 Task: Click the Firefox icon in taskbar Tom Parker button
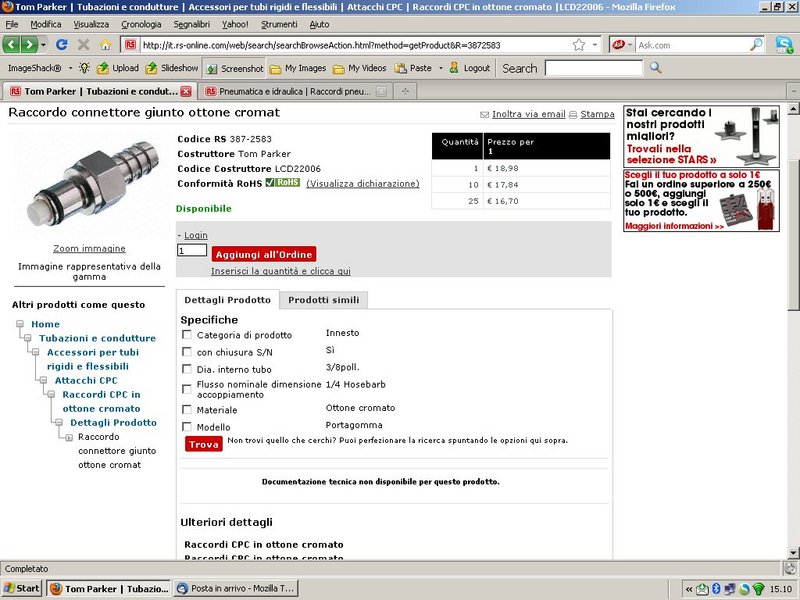(x=56, y=589)
